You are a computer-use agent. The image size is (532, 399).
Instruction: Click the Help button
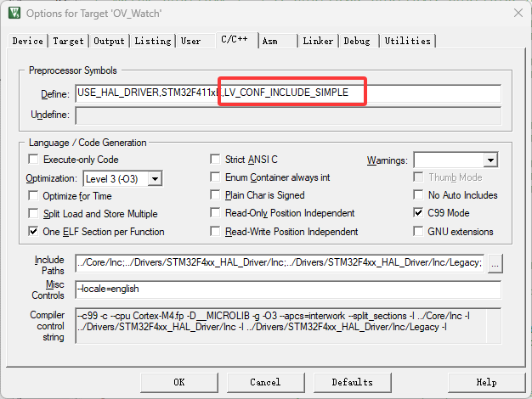click(x=486, y=382)
